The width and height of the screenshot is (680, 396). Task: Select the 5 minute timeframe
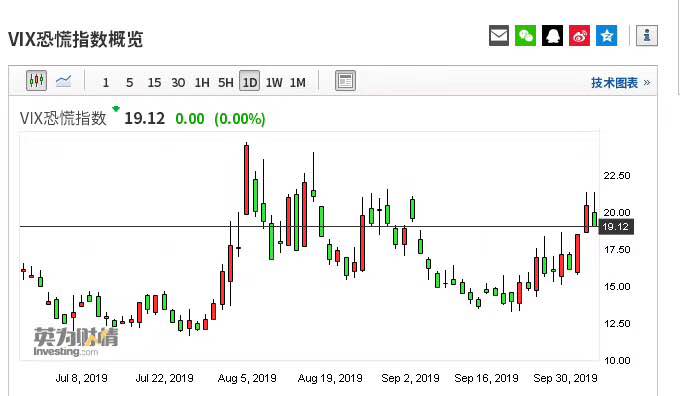129,82
